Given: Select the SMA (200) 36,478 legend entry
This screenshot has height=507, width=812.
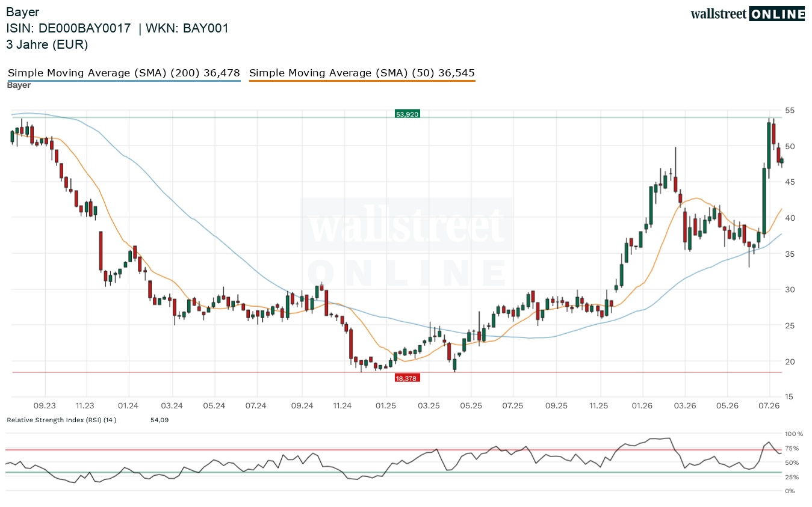Looking at the screenshot, I should [x=124, y=73].
